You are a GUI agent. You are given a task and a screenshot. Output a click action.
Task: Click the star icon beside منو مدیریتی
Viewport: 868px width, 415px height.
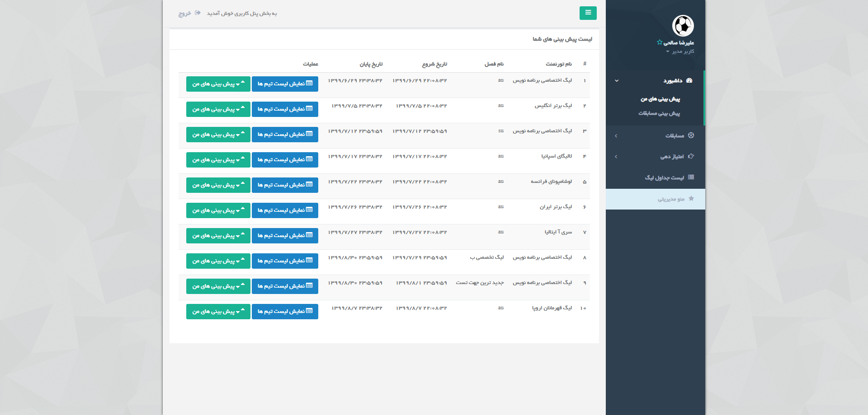[691, 199]
